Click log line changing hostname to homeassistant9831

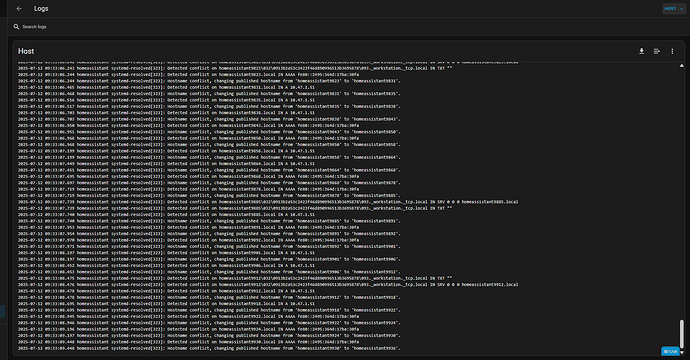click(209, 81)
